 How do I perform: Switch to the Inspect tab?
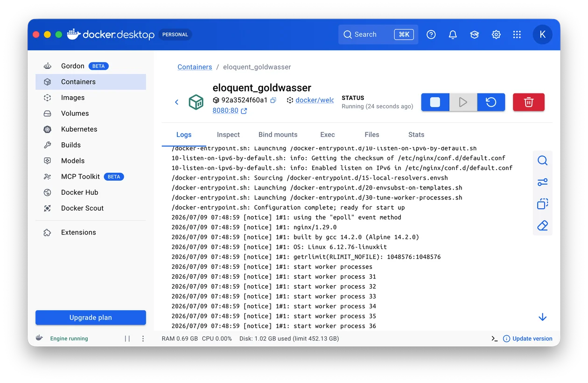228,135
